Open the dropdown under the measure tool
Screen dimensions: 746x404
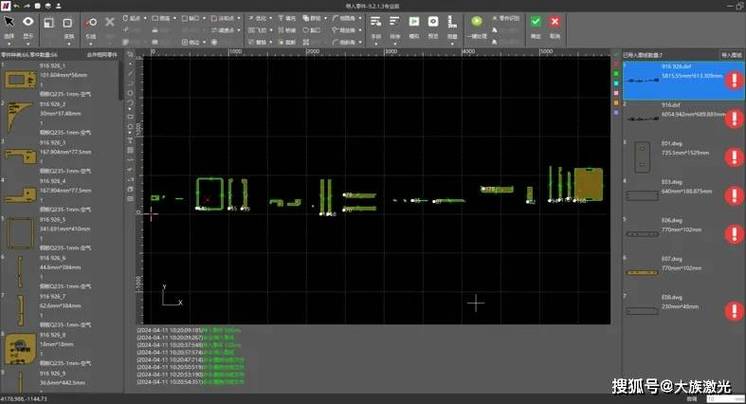tap(452, 44)
